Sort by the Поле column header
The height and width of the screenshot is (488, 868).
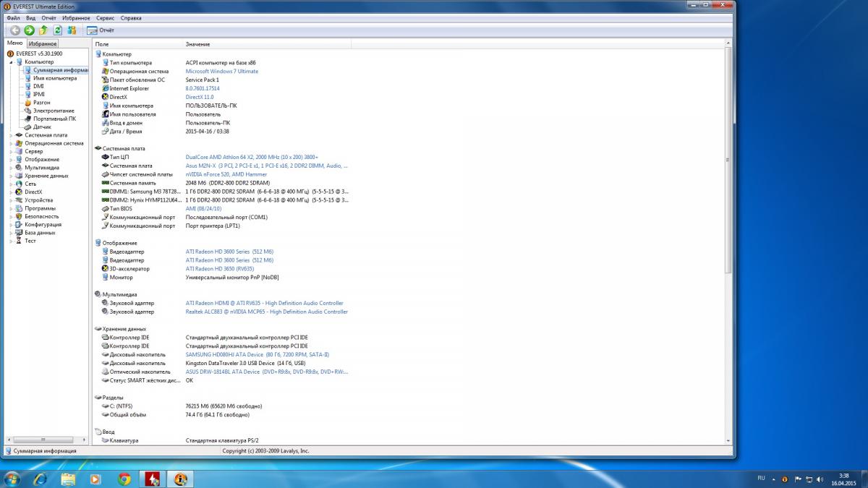pos(137,44)
